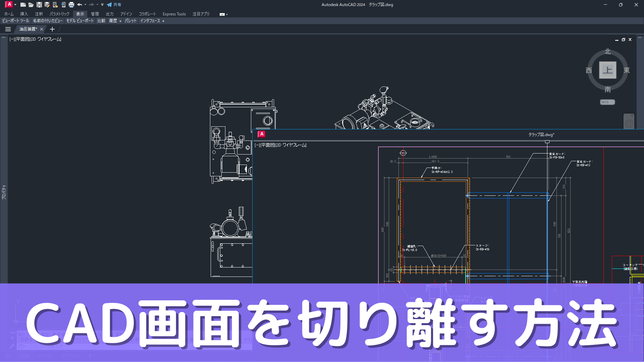Image resolution: width=644 pixels, height=362 pixels.
Task: Open the application menu via the red A logo
Action: point(8,5)
